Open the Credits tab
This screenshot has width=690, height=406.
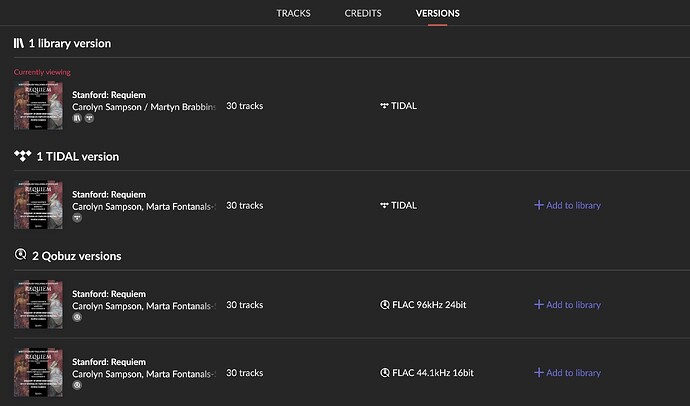[x=362, y=13]
